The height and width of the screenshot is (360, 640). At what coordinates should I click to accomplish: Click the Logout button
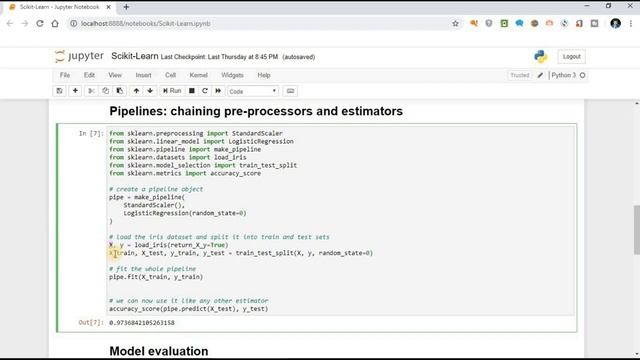coord(571,57)
